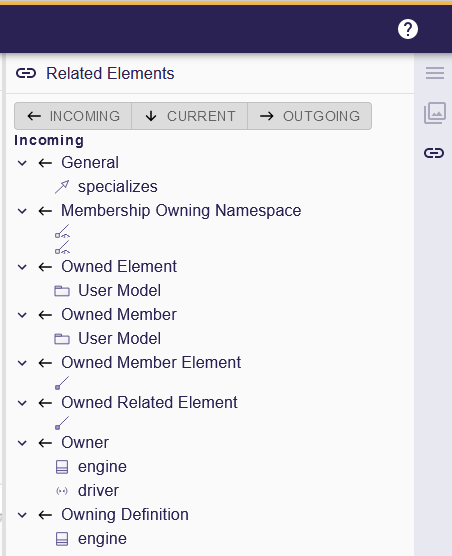Select membership icon under Owned Member Element
The image size is (452, 556).
click(x=62, y=383)
